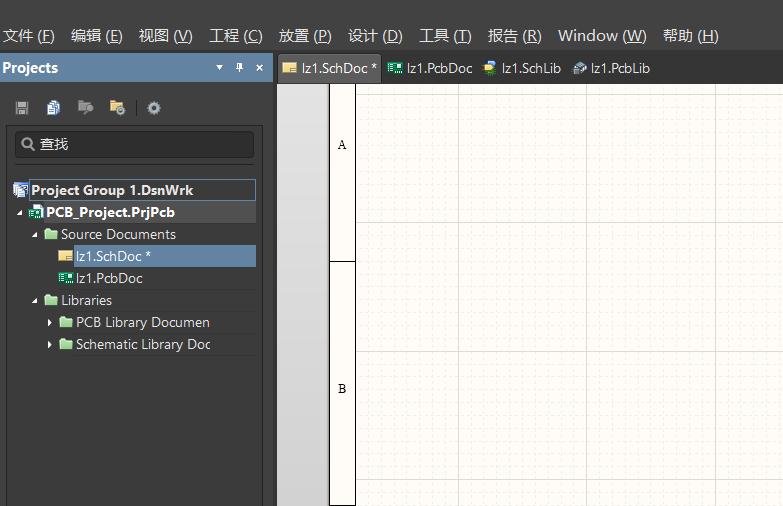783x506 pixels.
Task: Open the 编辑 (E) menu
Action: (x=97, y=36)
